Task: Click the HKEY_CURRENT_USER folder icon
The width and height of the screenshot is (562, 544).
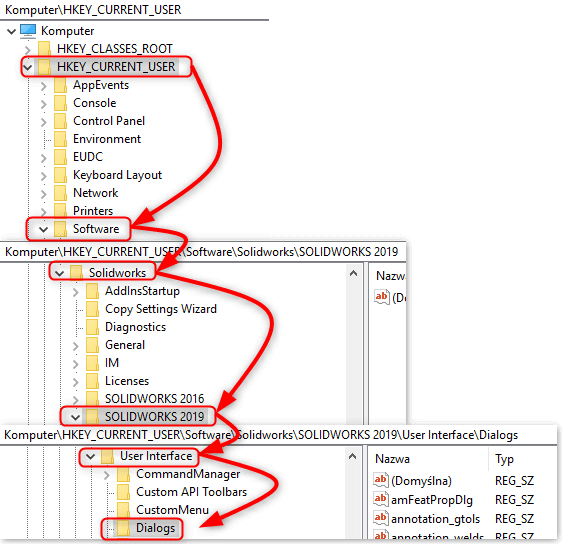Action: click(x=44, y=67)
